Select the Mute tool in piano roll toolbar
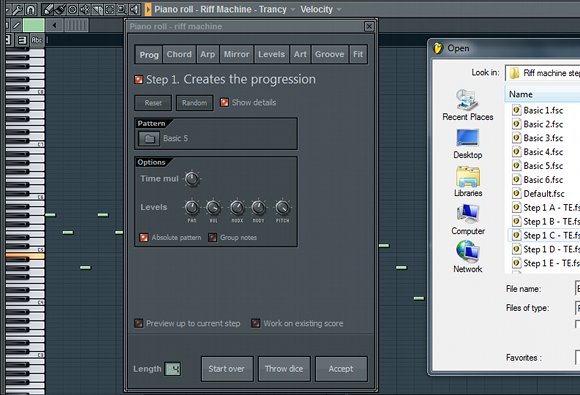This screenshot has width=580, height=395. 85,10
